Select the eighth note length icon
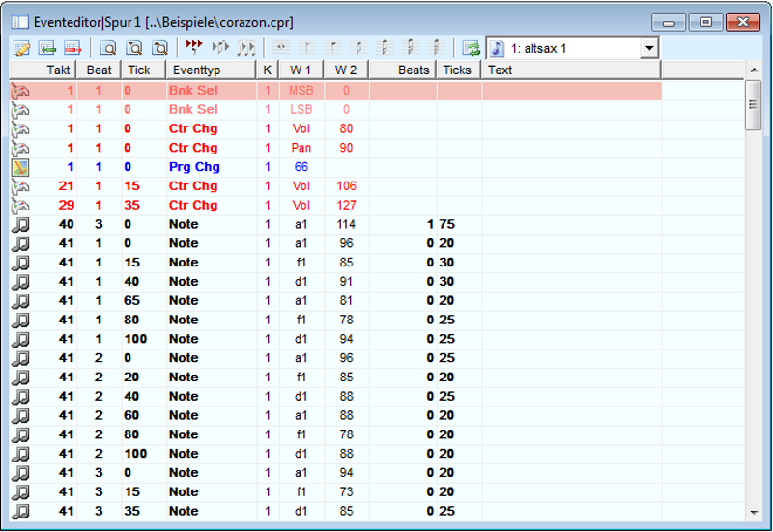773x532 pixels. [358, 47]
